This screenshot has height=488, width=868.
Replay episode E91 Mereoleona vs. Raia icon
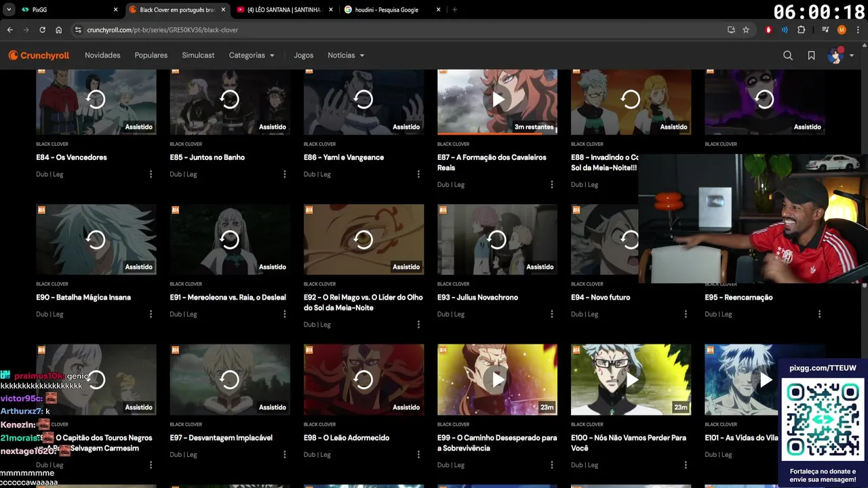tap(229, 240)
